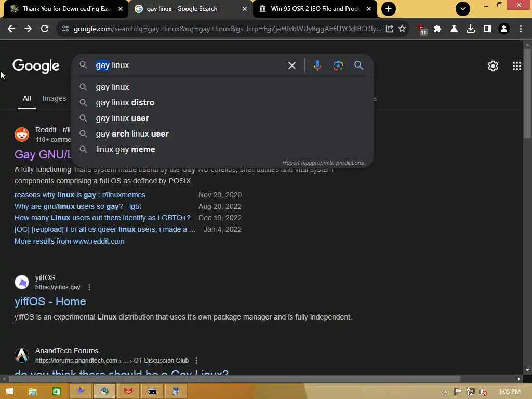Open a new browser tab
This screenshot has height=399, width=532.
pos(389,9)
